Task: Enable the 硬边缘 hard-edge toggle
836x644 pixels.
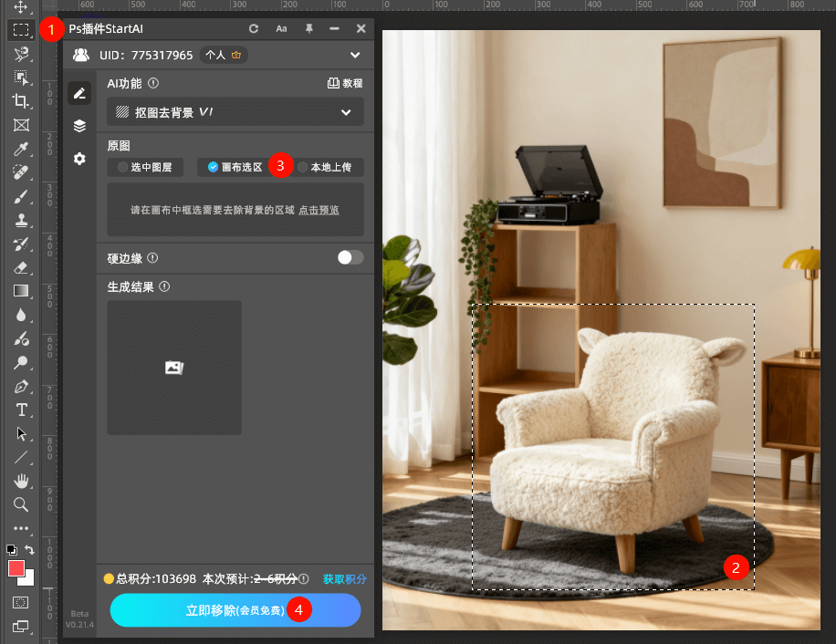Action: pos(349,258)
